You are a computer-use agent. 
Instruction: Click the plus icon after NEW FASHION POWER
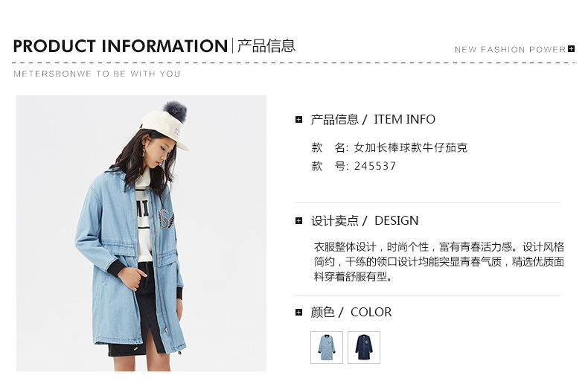pyautogui.click(x=571, y=49)
